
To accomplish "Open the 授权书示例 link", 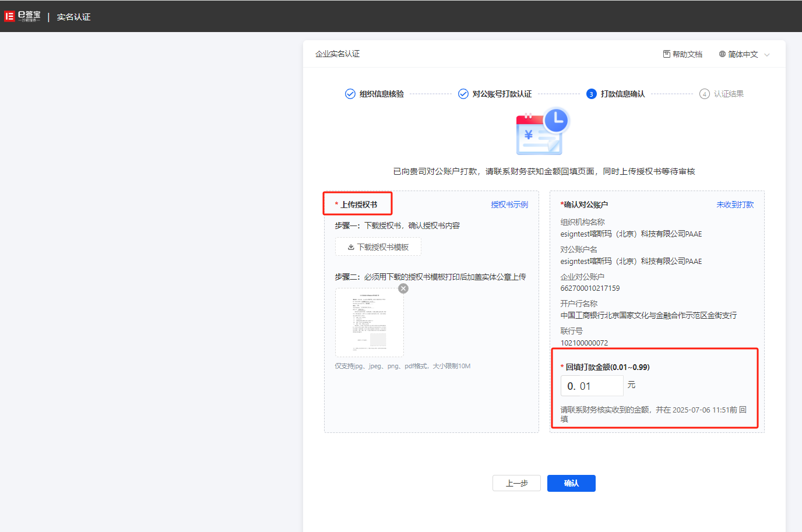I will 509,205.
